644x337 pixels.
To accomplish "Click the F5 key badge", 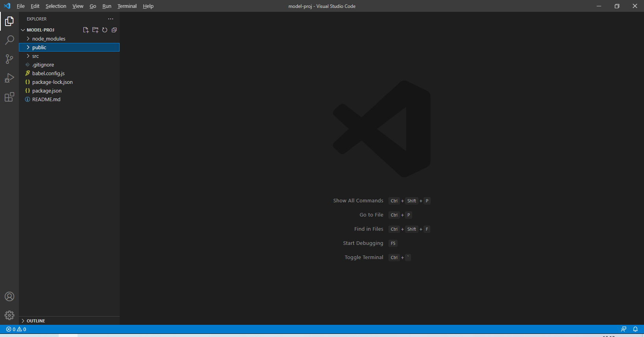I will pos(393,243).
